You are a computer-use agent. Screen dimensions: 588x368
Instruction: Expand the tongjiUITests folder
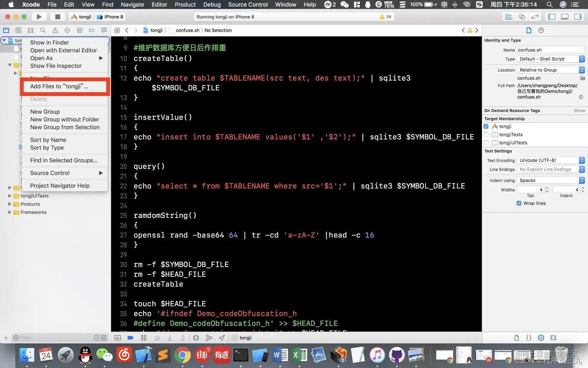tap(10, 196)
